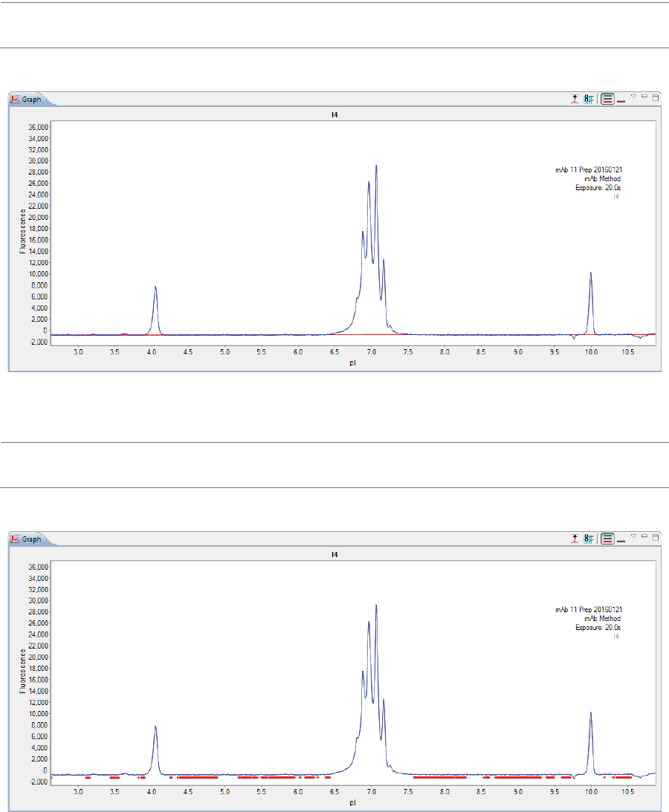Click the pI 10.0 marker peak in lower graph

point(591,743)
